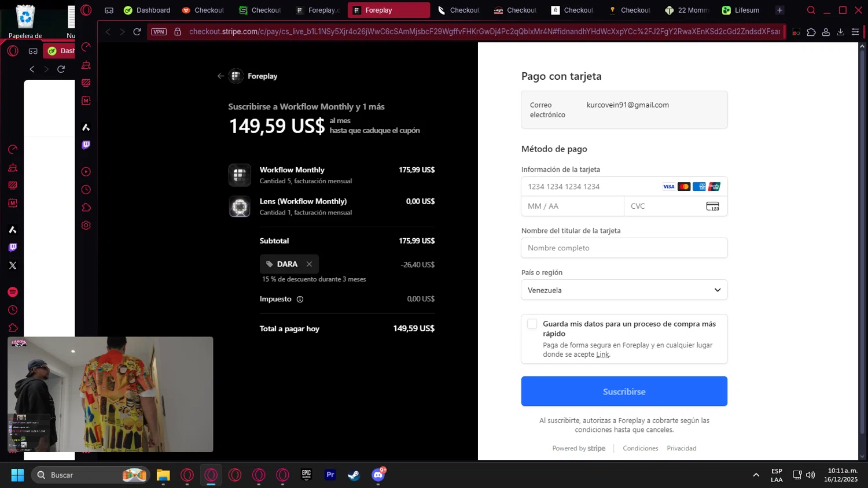Open Spotify in background Opera window sidebar
This screenshot has width=868, height=488.
click(x=13, y=292)
